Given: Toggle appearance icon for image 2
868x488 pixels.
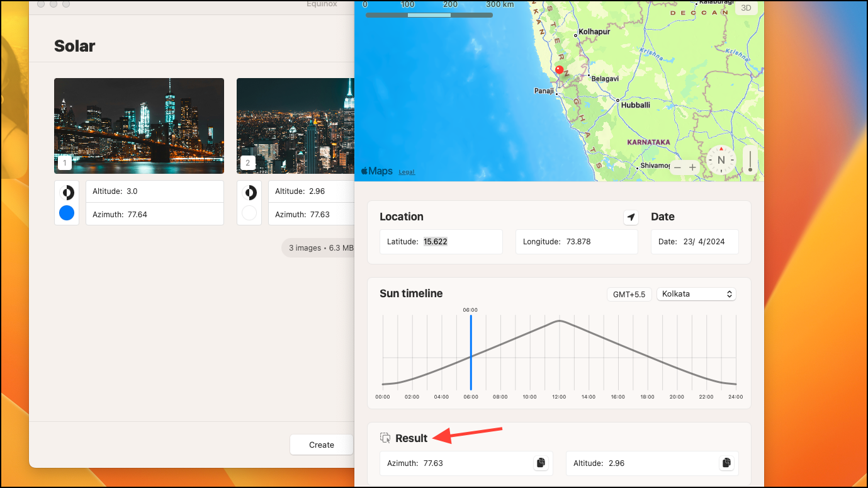Looking at the screenshot, I should (249, 193).
